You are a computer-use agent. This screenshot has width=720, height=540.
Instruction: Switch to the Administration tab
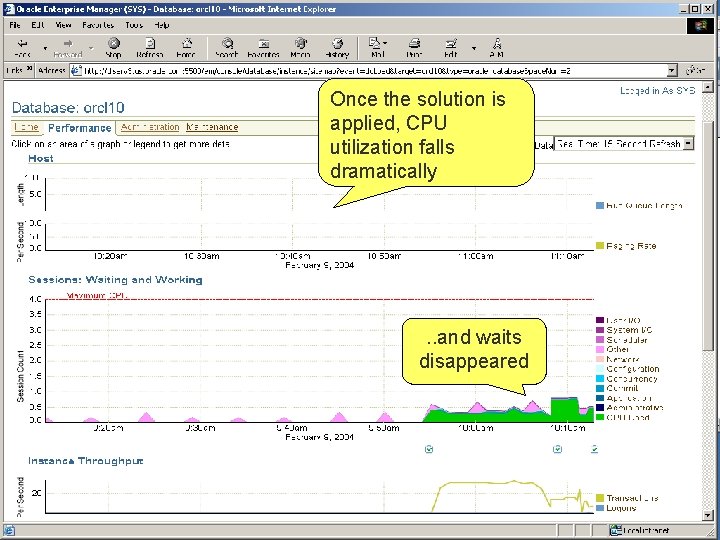(150, 127)
